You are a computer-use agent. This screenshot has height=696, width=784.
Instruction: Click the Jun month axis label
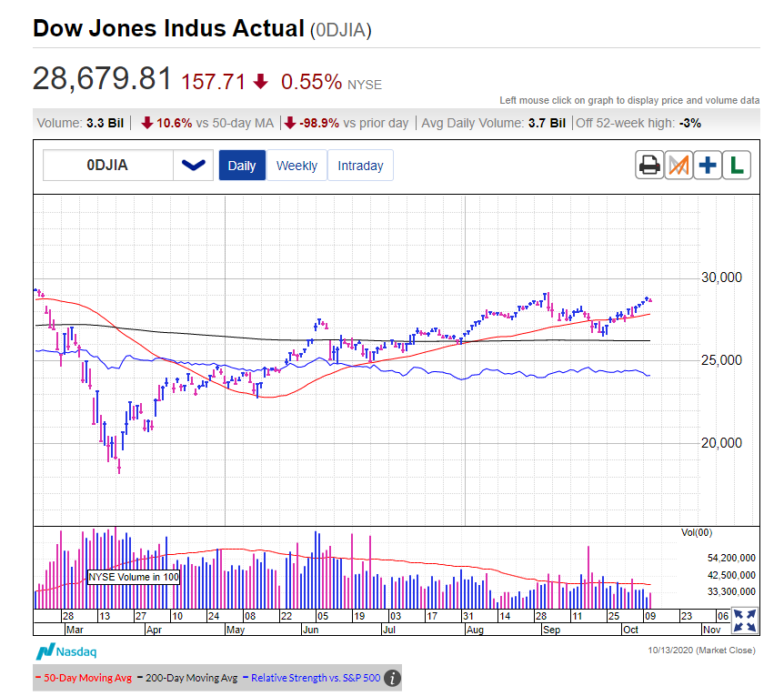click(310, 630)
